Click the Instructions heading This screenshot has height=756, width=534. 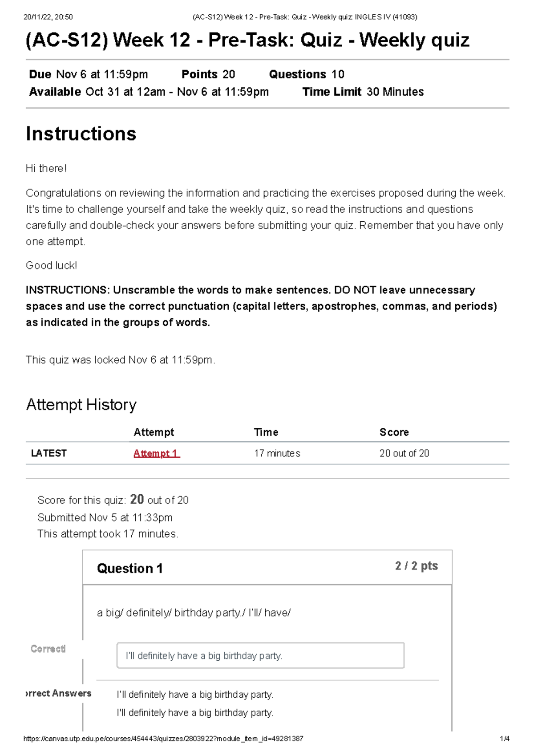[x=81, y=134]
